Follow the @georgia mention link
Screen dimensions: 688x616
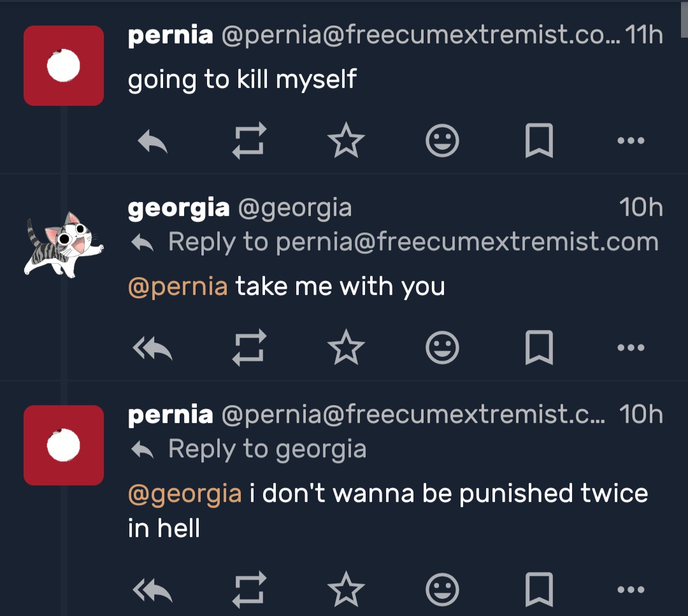click(x=185, y=493)
